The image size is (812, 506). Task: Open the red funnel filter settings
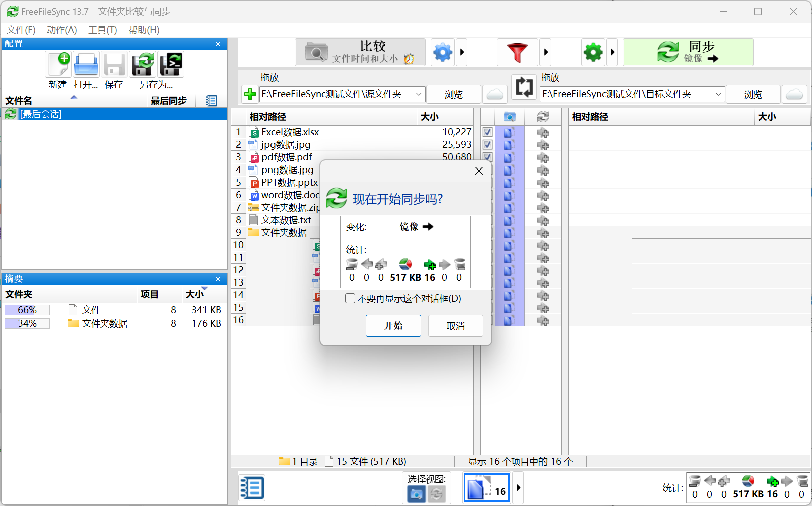point(517,52)
